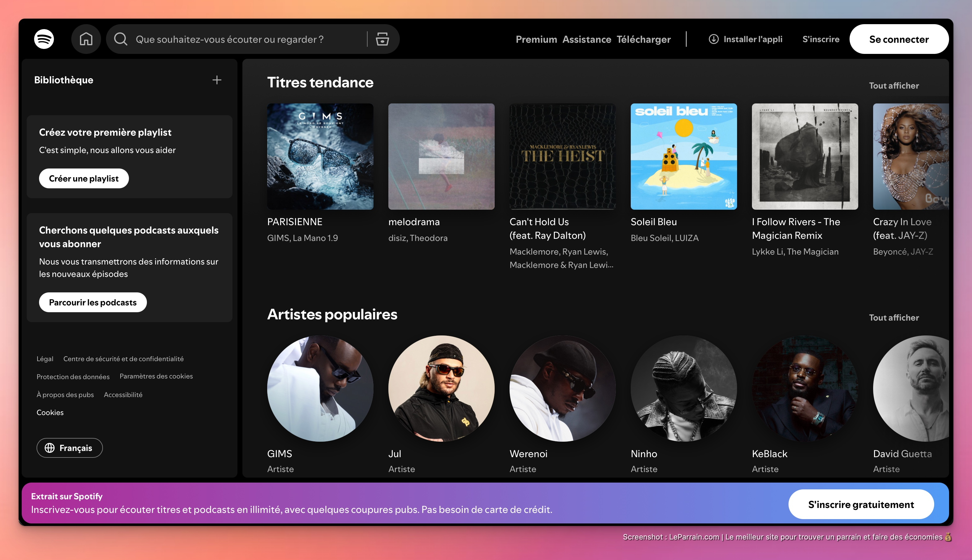Click the Se connecter button
The width and height of the screenshot is (972, 560).
[899, 39]
